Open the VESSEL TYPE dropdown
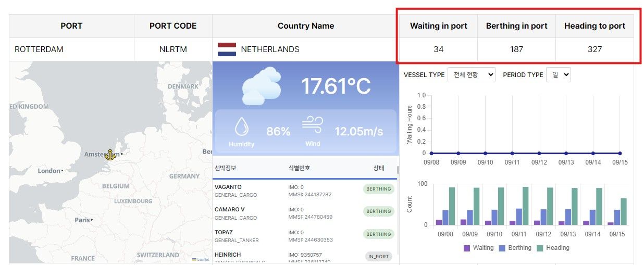 click(471, 75)
